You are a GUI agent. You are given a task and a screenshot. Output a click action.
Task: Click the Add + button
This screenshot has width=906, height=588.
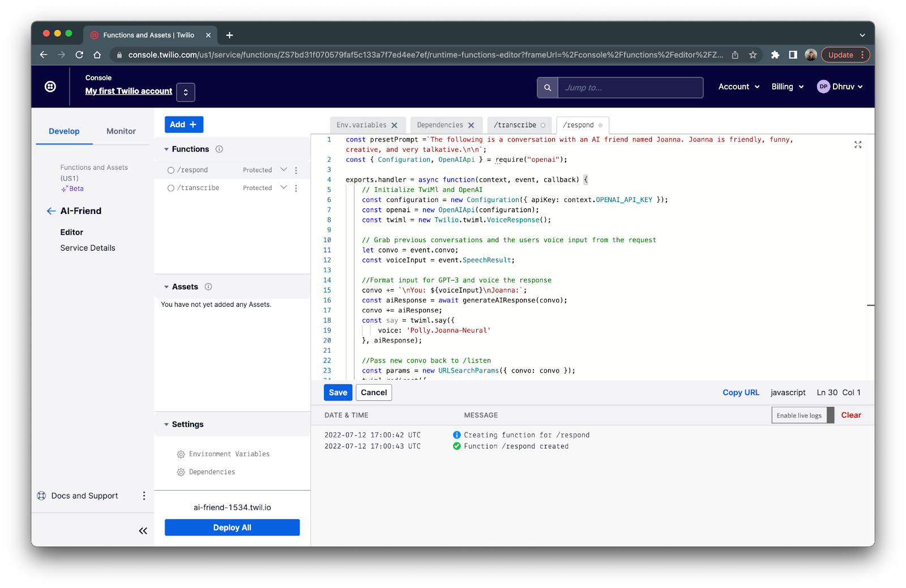tap(184, 125)
